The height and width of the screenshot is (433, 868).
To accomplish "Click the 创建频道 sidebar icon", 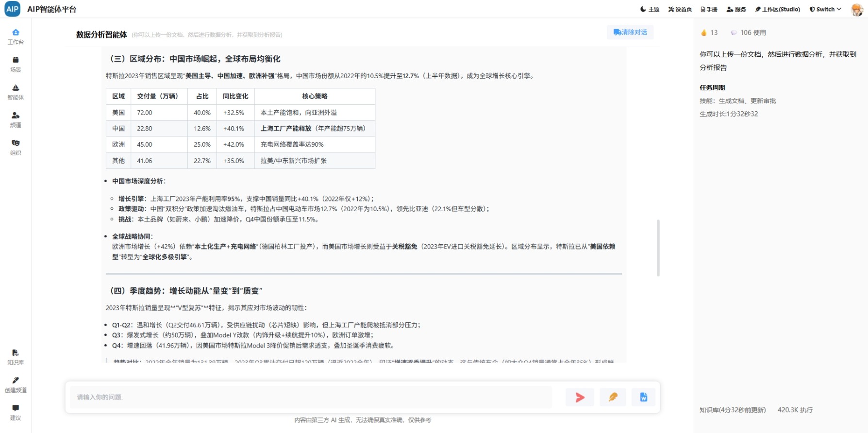I will click(16, 385).
